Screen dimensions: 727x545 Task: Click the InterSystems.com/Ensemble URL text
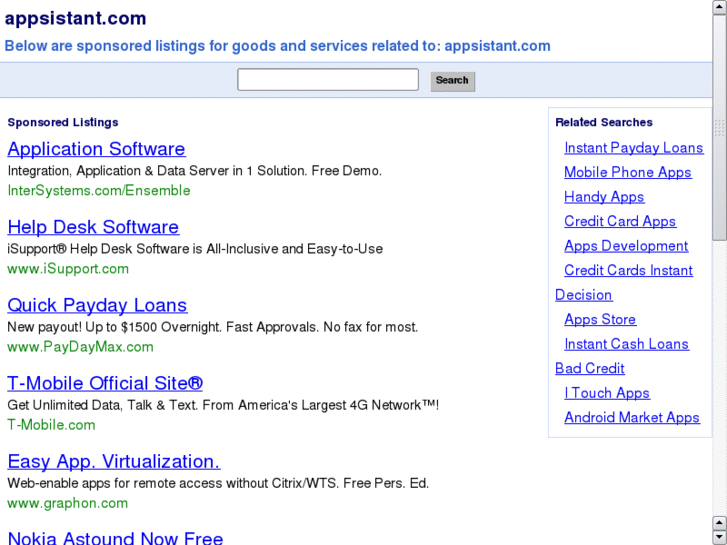point(99,191)
